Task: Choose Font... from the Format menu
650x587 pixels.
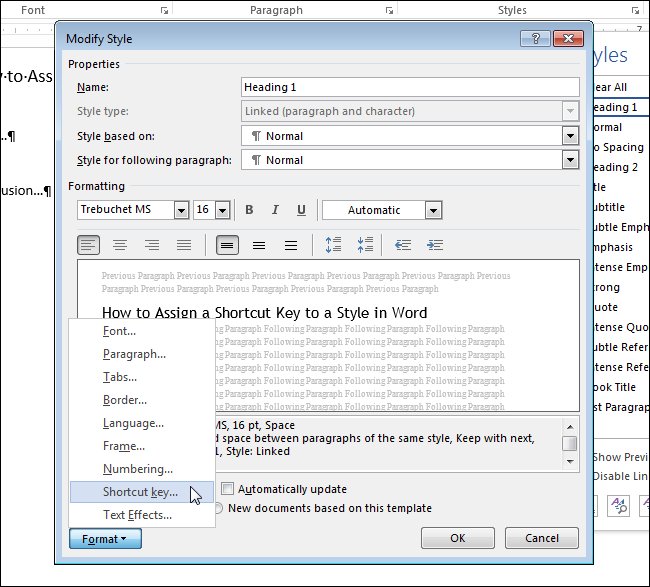Action: pos(142,331)
